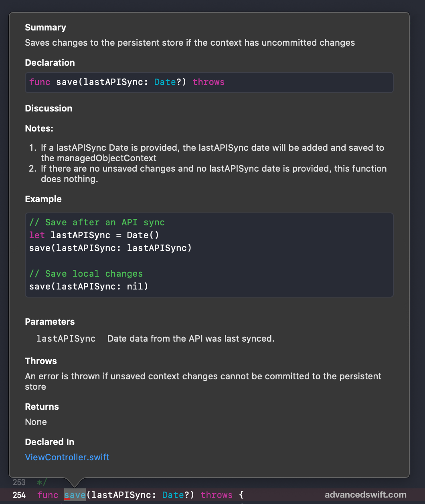This screenshot has width=425, height=504.
Task: Click the Summary section header
Action: (45, 27)
